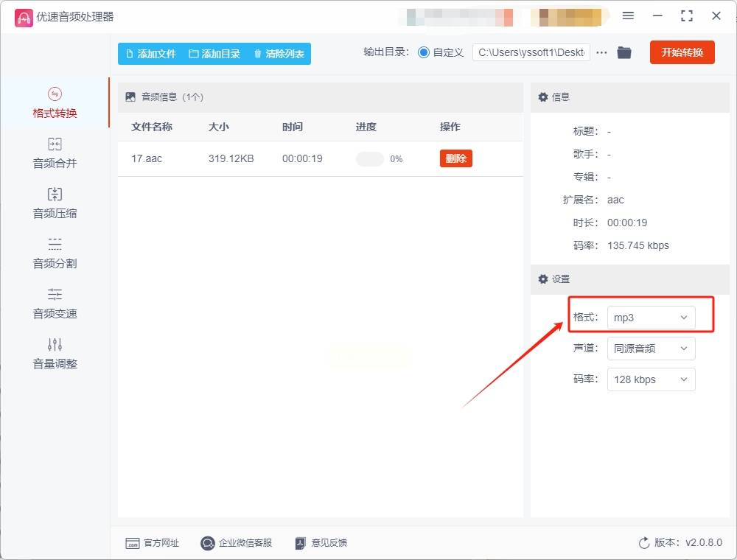Delete the 17.aac file row
737x560 pixels.
(x=456, y=158)
